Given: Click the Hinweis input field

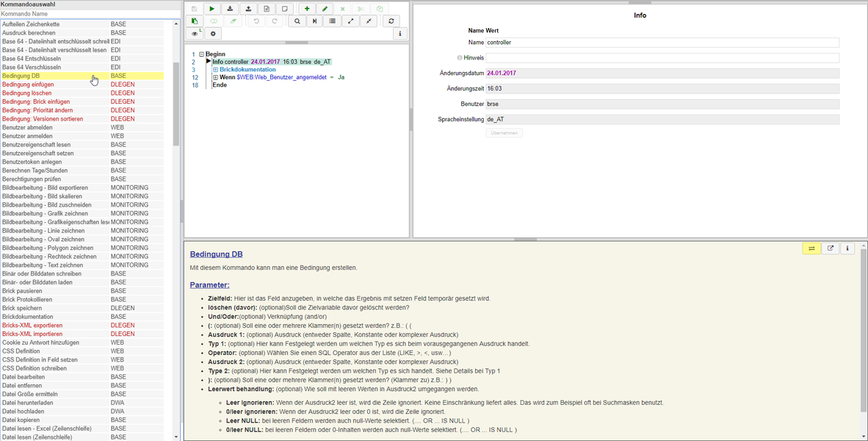Looking at the screenshot, I should pos(662,58).
